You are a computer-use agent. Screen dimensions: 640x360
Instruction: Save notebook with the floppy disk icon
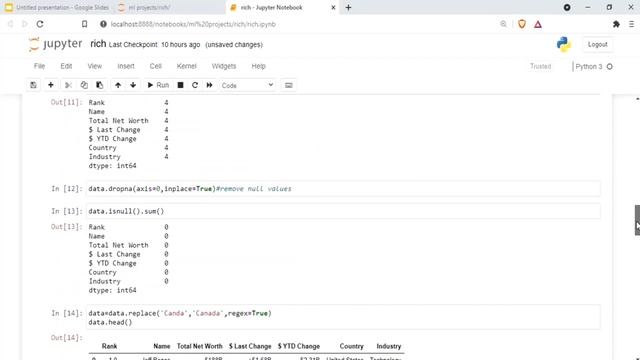tap(33, 85)
